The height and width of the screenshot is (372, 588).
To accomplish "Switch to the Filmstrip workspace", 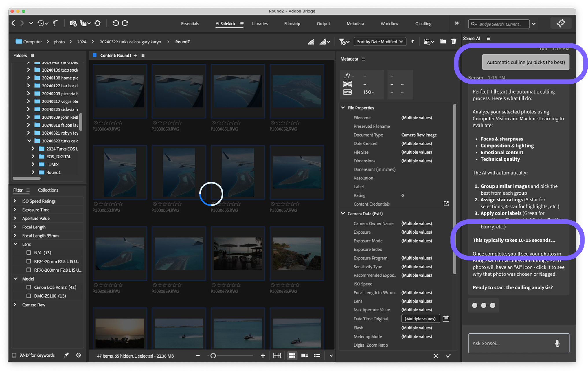I will pyautogui.click(x=292, y=24).
